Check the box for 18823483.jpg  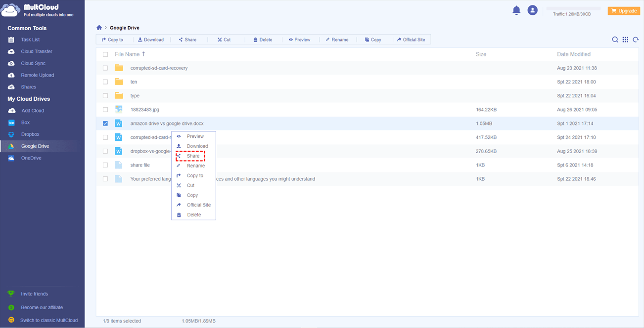105,110
